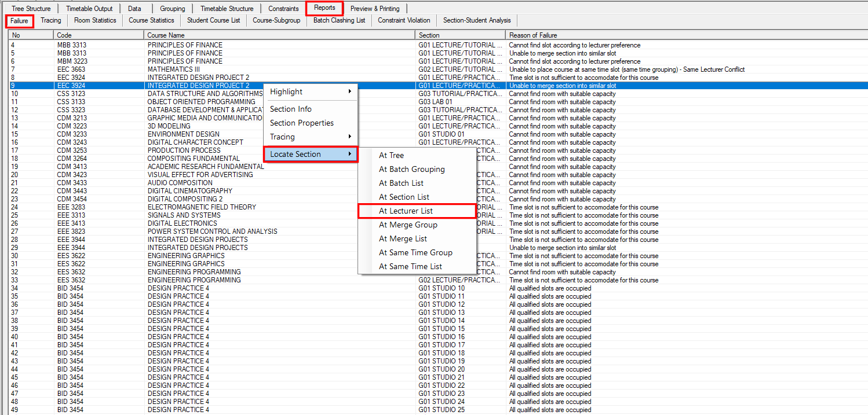Choose Section Properties from context menu

(x=311, y=123)
